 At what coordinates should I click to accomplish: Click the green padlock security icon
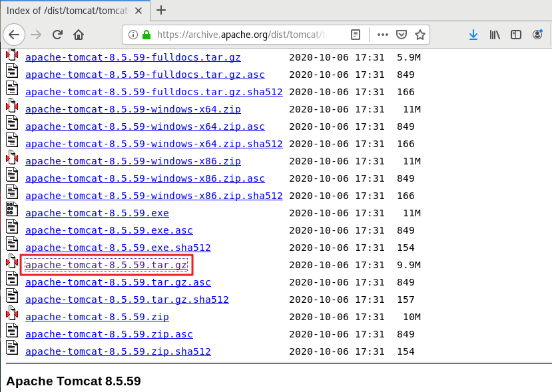pos(146,35)
